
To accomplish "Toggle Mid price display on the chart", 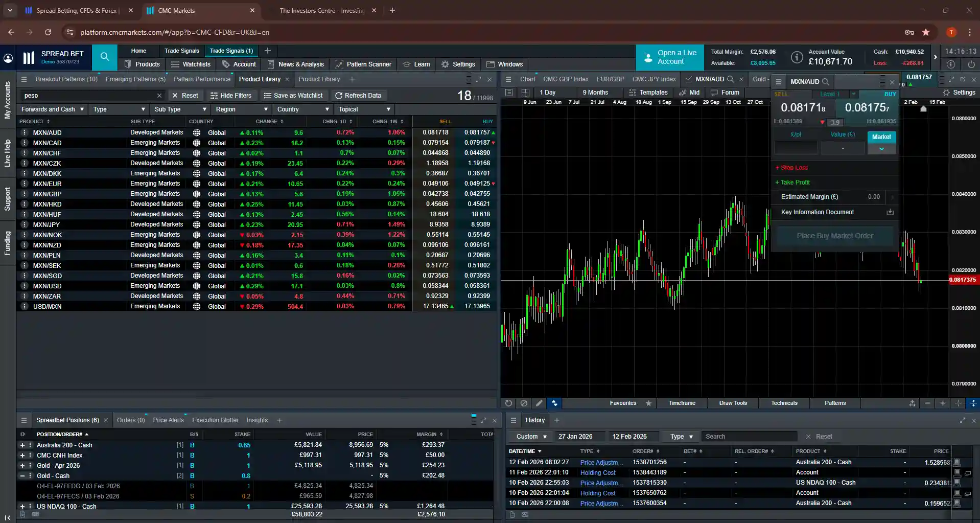I will 689,93.
